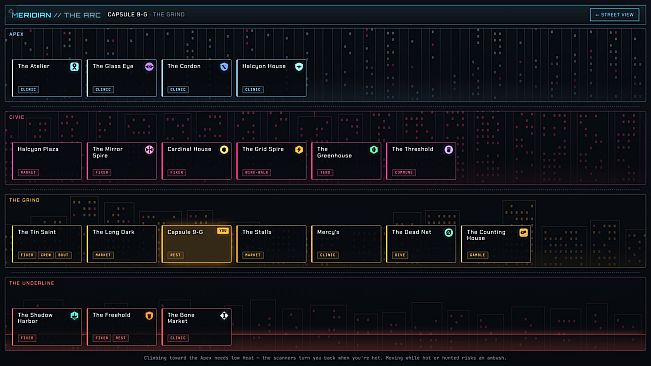The height and width of the screenshot is (366, 651).
Task: Click the blue shield icon on The Cordon
Action: [224, 66]
